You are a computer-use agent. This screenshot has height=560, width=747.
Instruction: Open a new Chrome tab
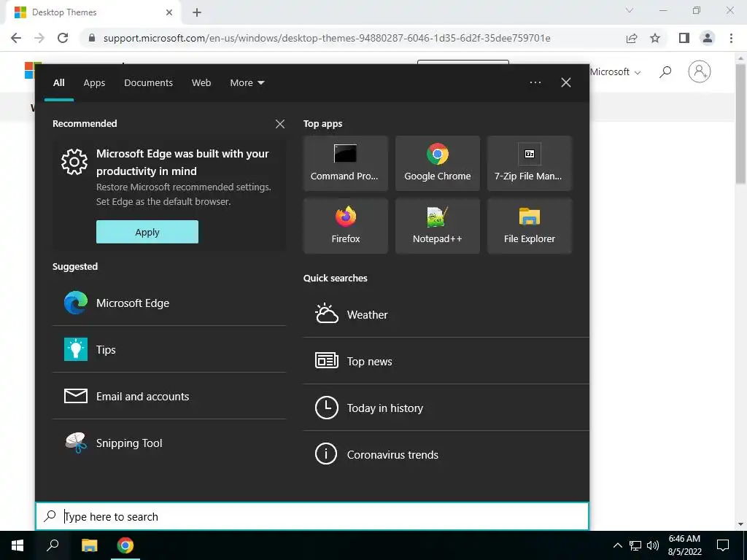[197, 12]
